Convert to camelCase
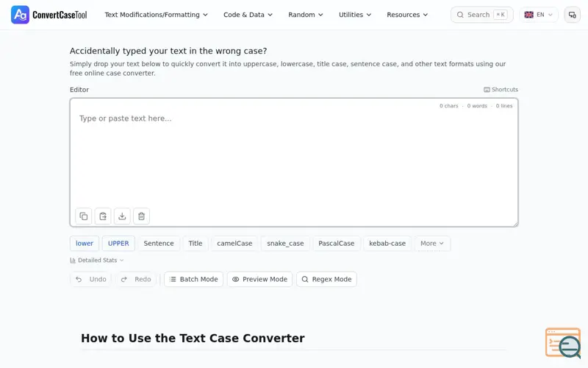The height and width of the screenshot is (368, 588). pyautogui.click(x=234, y=244)
